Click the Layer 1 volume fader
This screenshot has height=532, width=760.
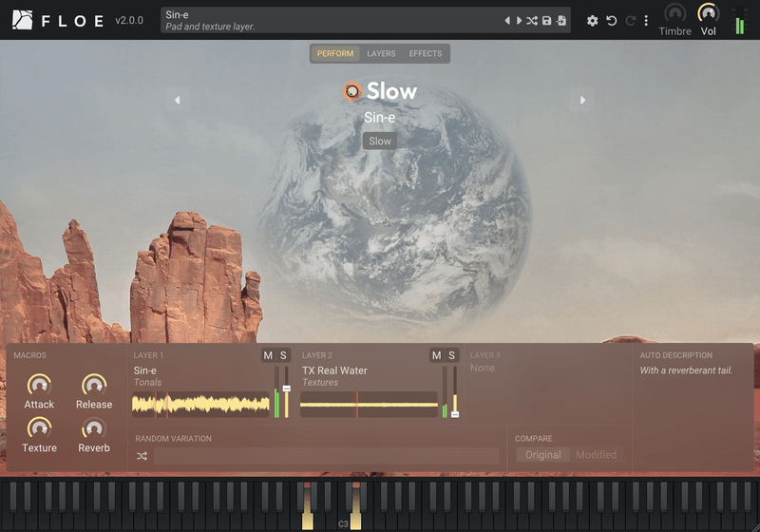(287, 392)
